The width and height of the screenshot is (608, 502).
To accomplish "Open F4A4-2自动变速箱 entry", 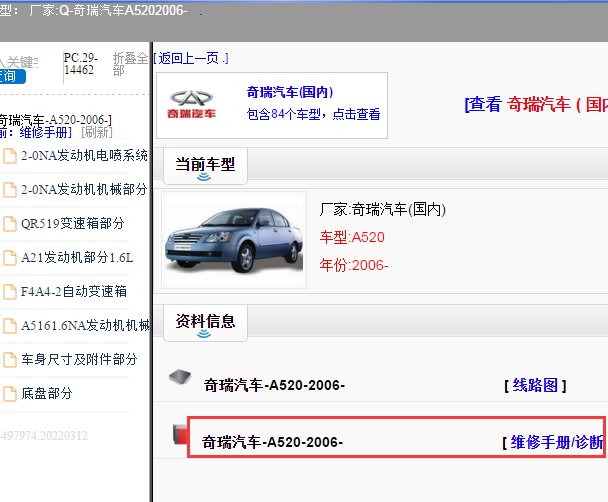I will click(74, 292).
